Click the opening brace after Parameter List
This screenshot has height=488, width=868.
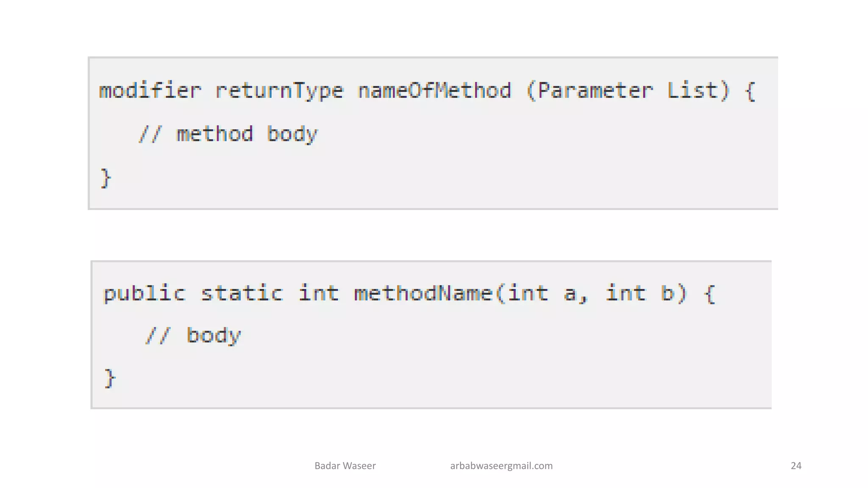click(750, 91)
